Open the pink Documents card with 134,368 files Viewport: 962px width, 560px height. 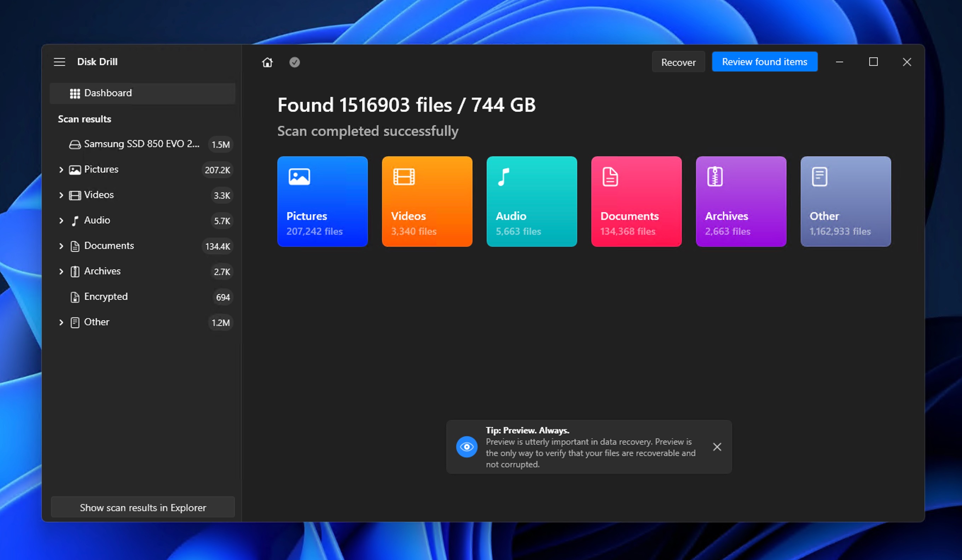[x=636, y=202]
